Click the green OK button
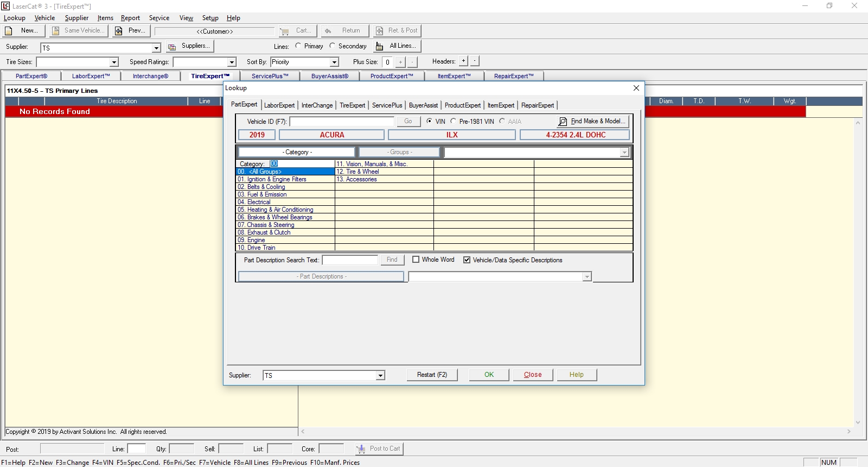Image resolution: width=868 pixels, height=467 pixels. coord(489,375)
